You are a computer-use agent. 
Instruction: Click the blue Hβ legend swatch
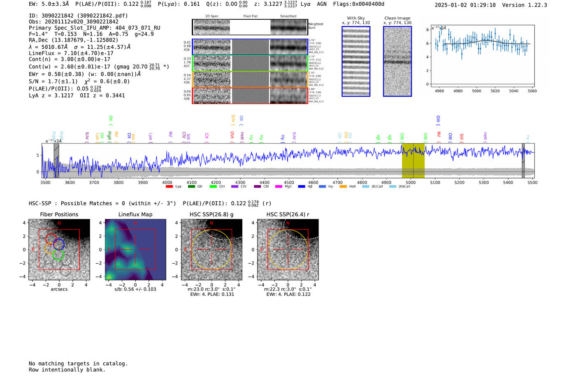tap(302, 187)
